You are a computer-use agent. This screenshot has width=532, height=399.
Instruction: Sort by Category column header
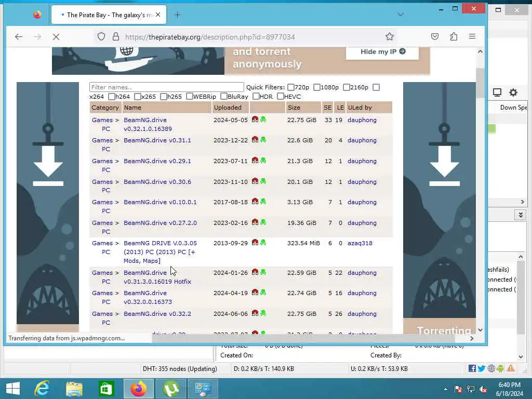click(105, 108)
